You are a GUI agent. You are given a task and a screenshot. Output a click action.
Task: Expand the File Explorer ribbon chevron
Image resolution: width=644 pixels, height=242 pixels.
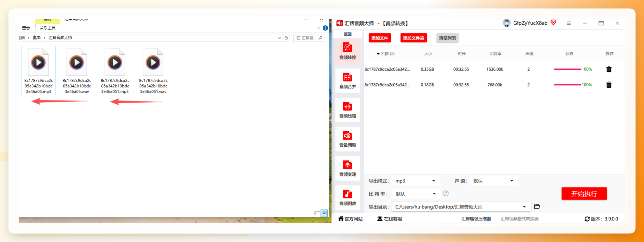(x=318, y=28)
